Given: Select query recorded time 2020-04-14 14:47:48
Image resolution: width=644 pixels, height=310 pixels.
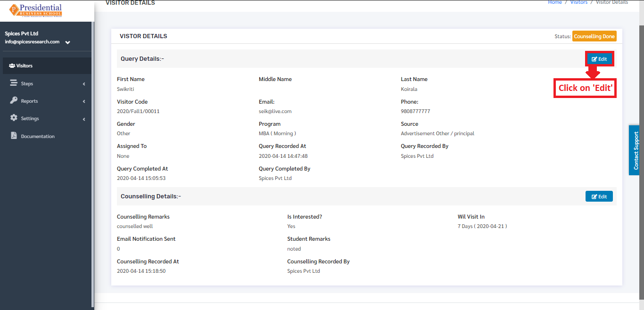Looking at the screenshot, I should (x=283, y=156).
